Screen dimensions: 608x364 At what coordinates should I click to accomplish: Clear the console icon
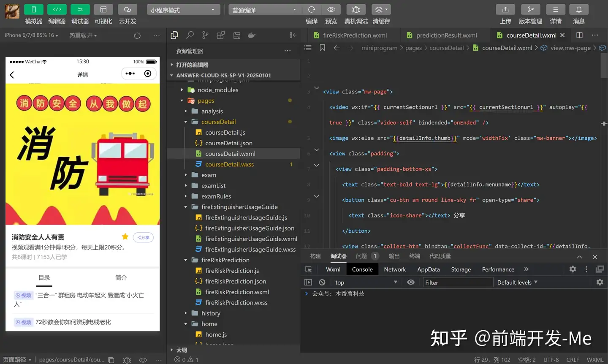322,282
